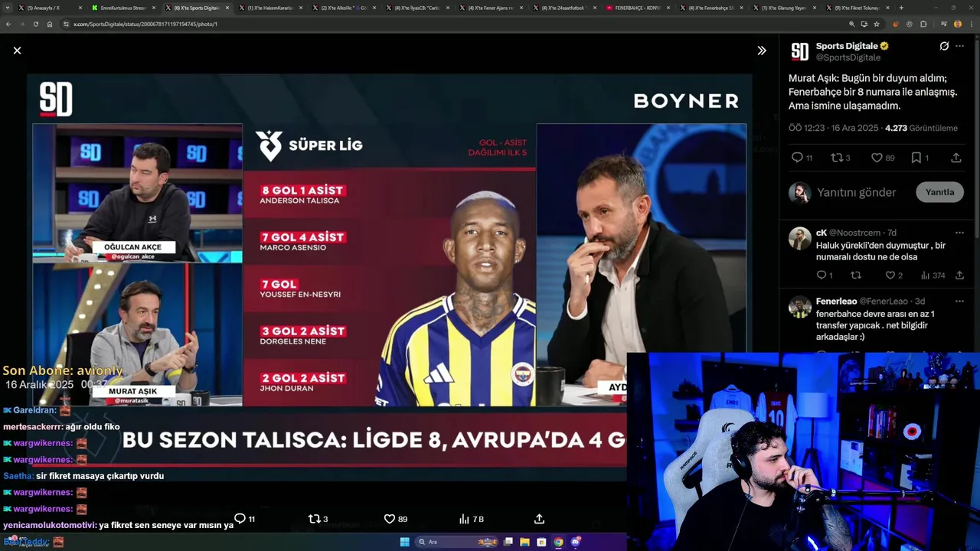Open new browser tab with plus
The width and height of the screenshot is (980, 551).
[x=901, y=8]
